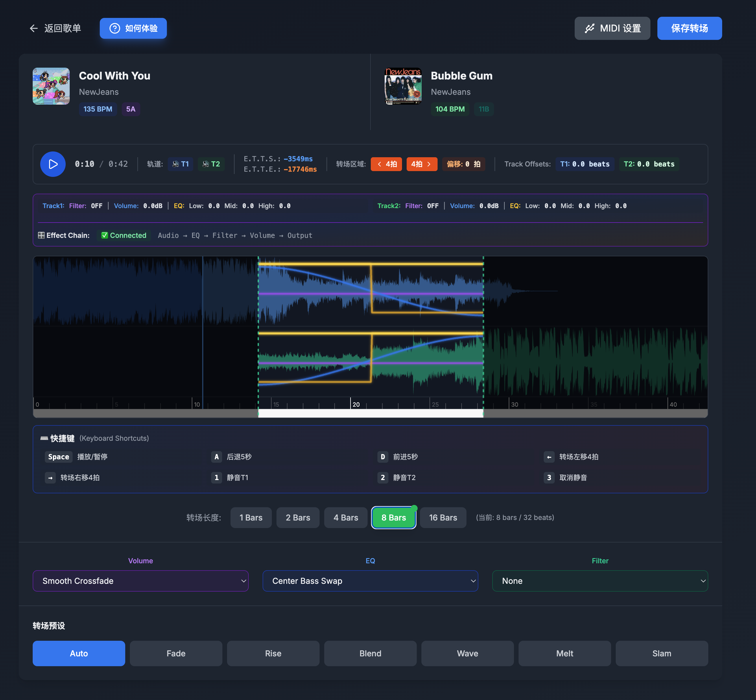Click the 保存转场 save button
756x700 pixels.
(x=689, y=28)
